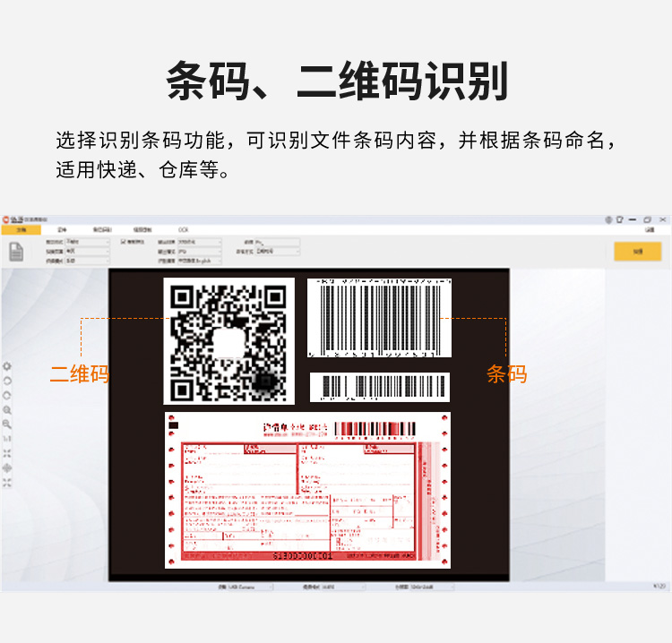Click the red app logo in title bar
The width and height of the screenshot is (672, 643).
pos(6,219)
